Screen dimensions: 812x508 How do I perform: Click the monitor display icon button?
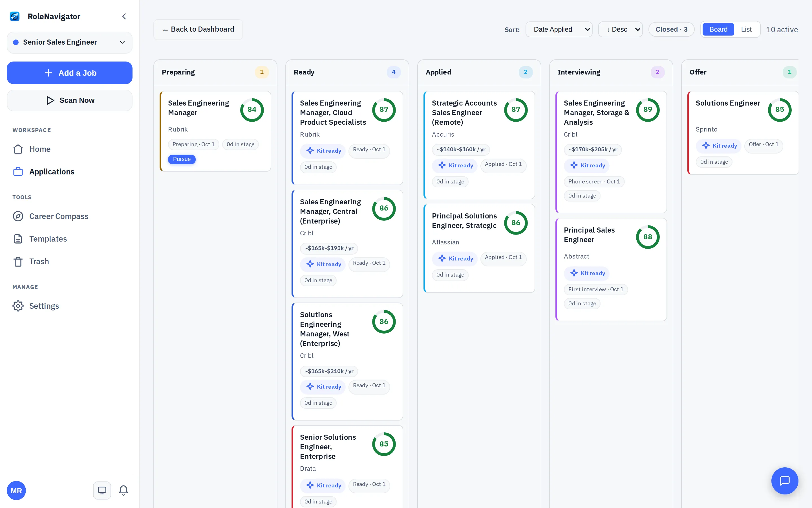pyautogui.click(x=102, y=491)
